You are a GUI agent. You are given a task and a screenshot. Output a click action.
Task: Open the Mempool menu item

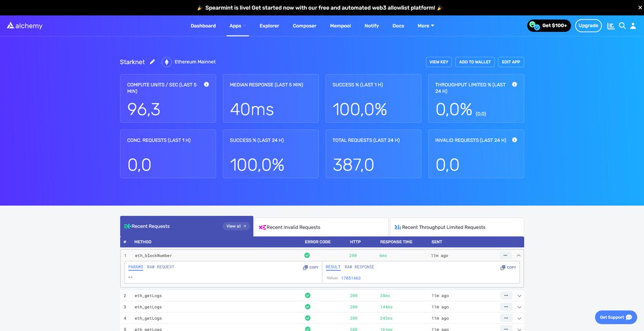pos(340,26)
